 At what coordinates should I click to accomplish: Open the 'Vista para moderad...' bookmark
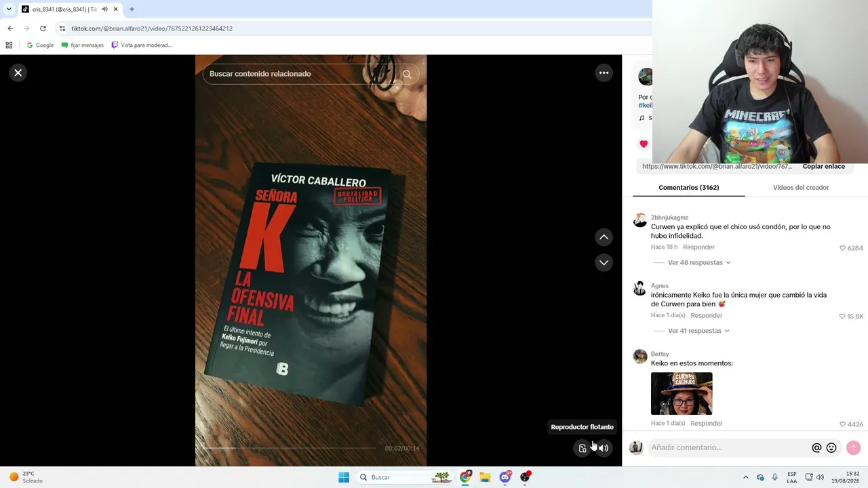(x=142, y=45)
